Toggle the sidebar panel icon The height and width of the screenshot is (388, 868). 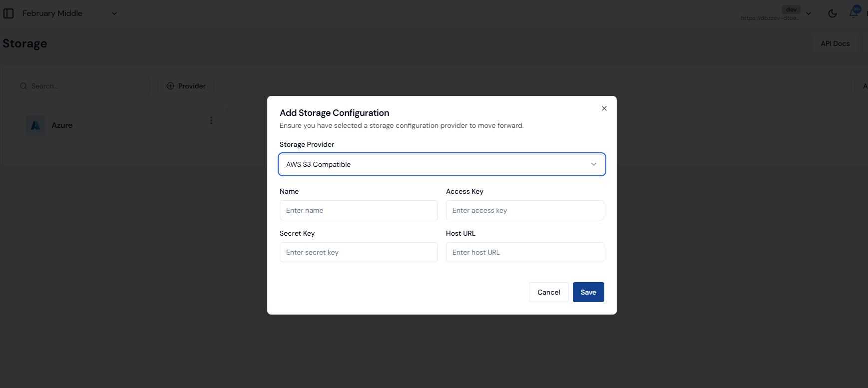tap(8, 13)
